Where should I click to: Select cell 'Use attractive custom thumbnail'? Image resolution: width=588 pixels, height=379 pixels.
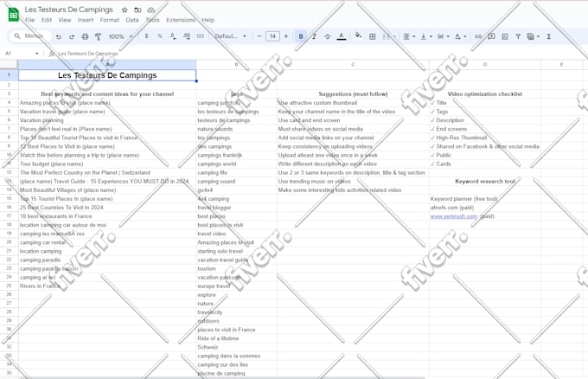coord(353,103)
